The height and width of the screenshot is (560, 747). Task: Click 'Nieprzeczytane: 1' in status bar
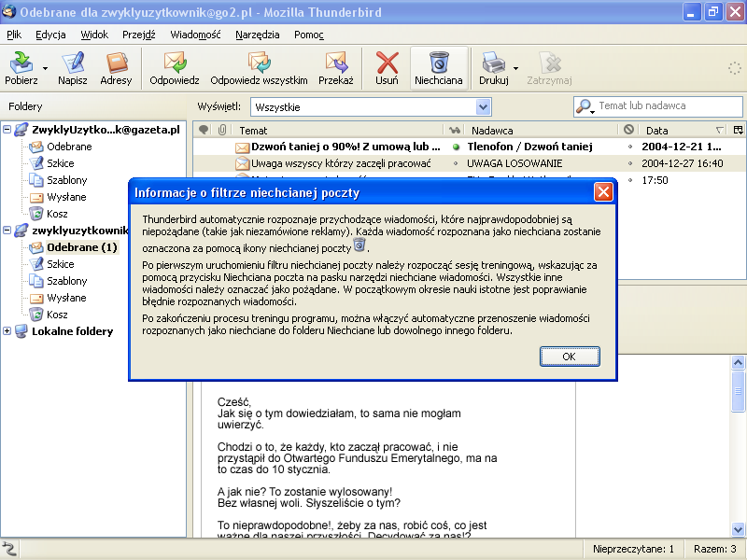click(633, 549)
